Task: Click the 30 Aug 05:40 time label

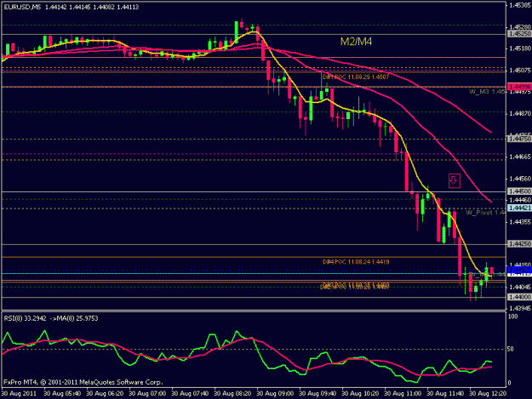Action: tap(62, 394)
